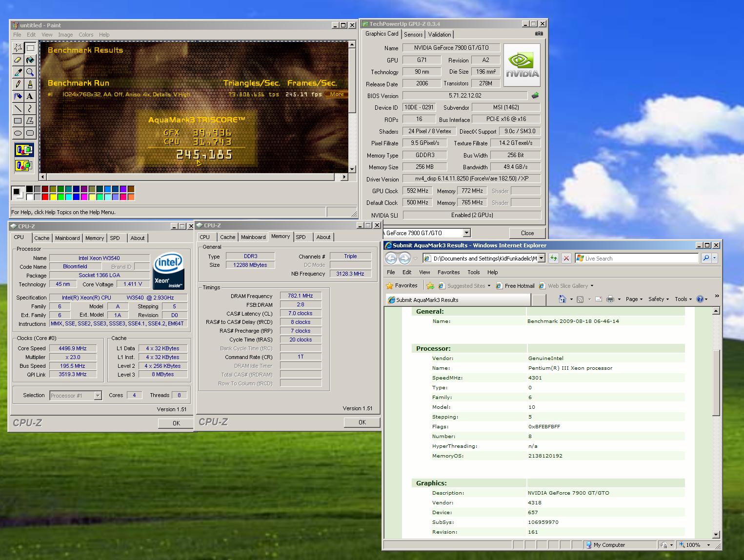The width and height of the screenshot is (744, 560).
Task: Select the Submit AquaMark3 Results browser tab
Action: point(458,300)
